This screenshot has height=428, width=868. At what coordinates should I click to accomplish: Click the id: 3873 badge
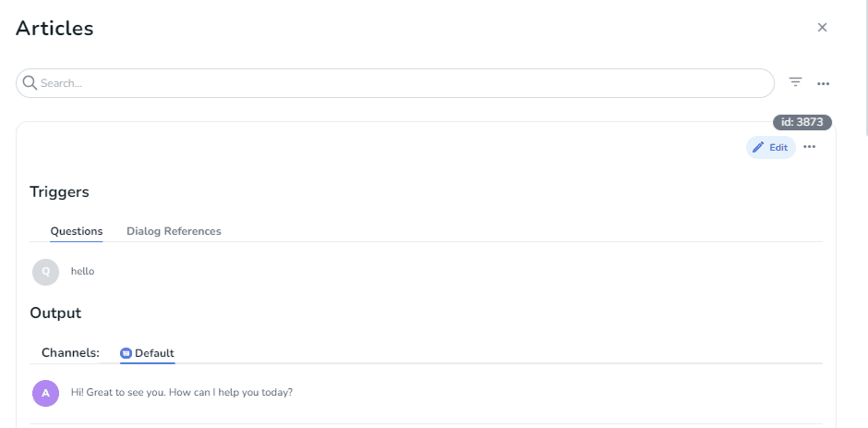pyautogui.click(x=802, y=122)
